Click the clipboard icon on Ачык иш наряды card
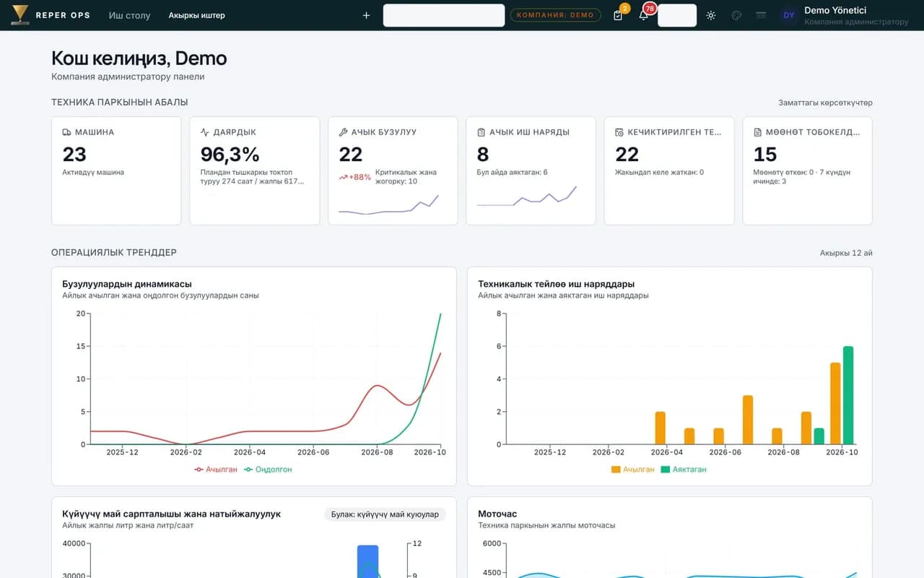Screen dimensions: 924x578 point(481,132)
